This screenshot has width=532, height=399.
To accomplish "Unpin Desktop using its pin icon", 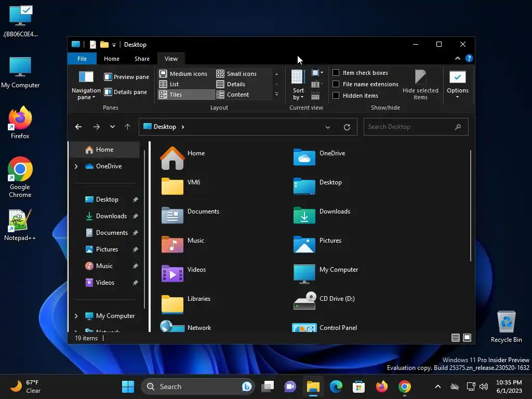I will [136, 199].
